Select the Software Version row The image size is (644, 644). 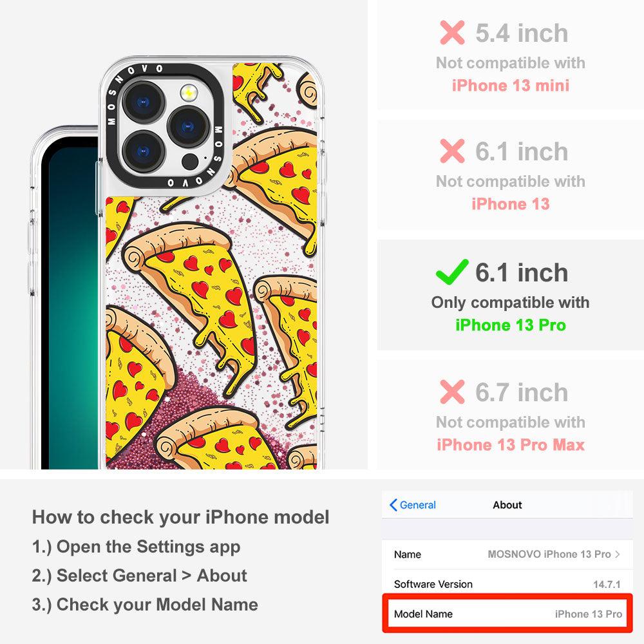[507, 584]
